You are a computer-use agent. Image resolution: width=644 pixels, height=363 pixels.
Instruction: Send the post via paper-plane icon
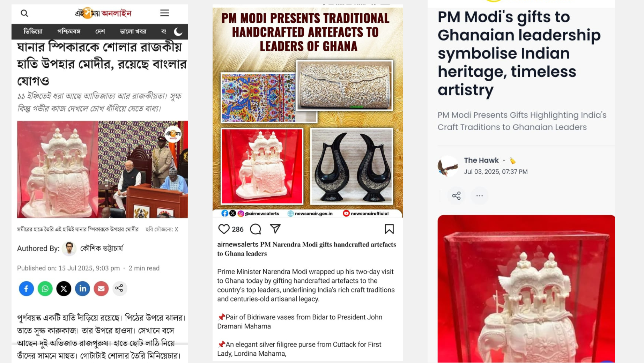(275, 229)
